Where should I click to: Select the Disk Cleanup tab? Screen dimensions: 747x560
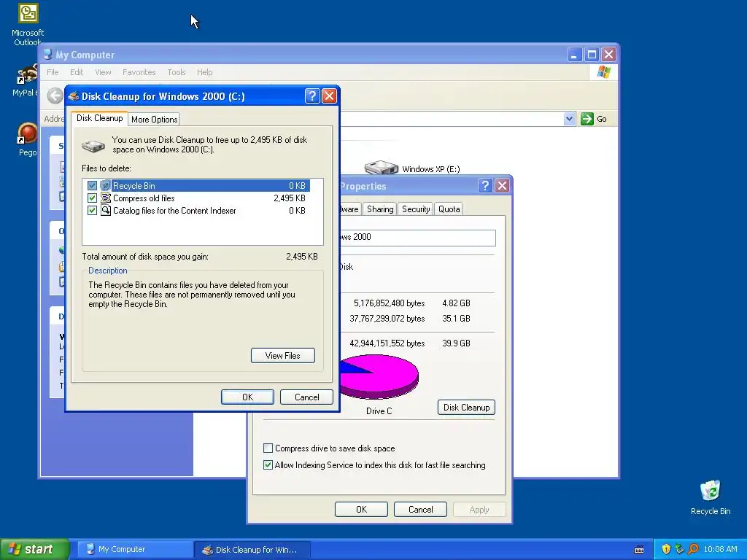coord(99,118)
